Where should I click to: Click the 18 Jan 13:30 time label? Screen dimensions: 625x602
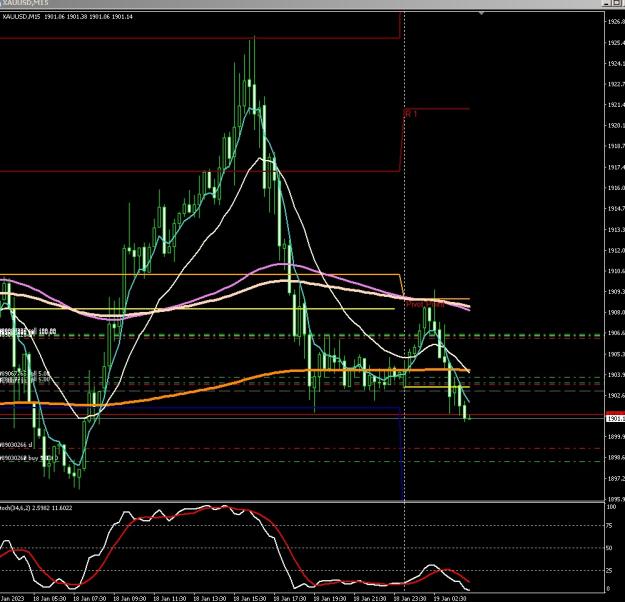coord(209,598)
